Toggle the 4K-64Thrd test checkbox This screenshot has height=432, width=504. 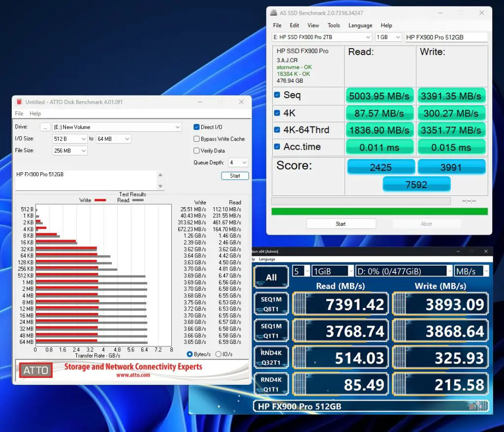[x=277, y=130]
